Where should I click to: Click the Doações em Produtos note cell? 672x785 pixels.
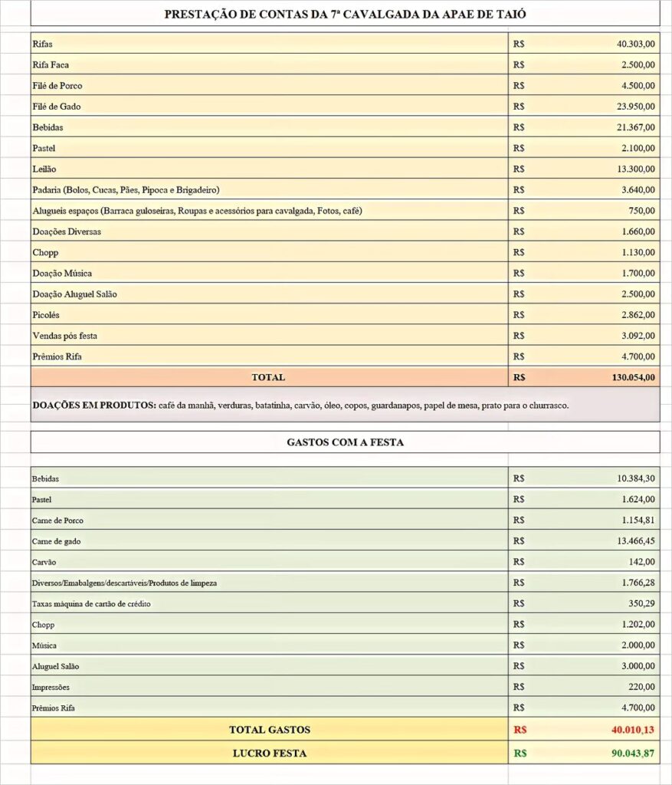(346, 405)
